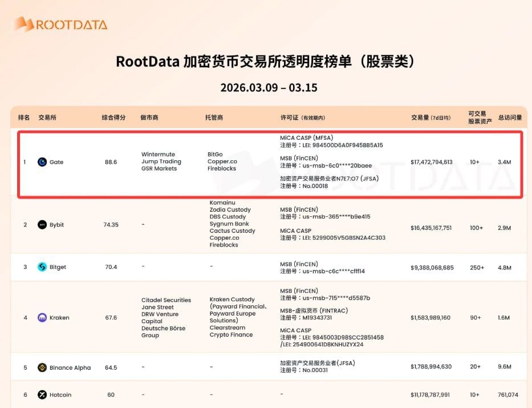Click Binance Alpha's volume $1,788,994,630
This screenshot has width=532, height=408.
(431, 366)
